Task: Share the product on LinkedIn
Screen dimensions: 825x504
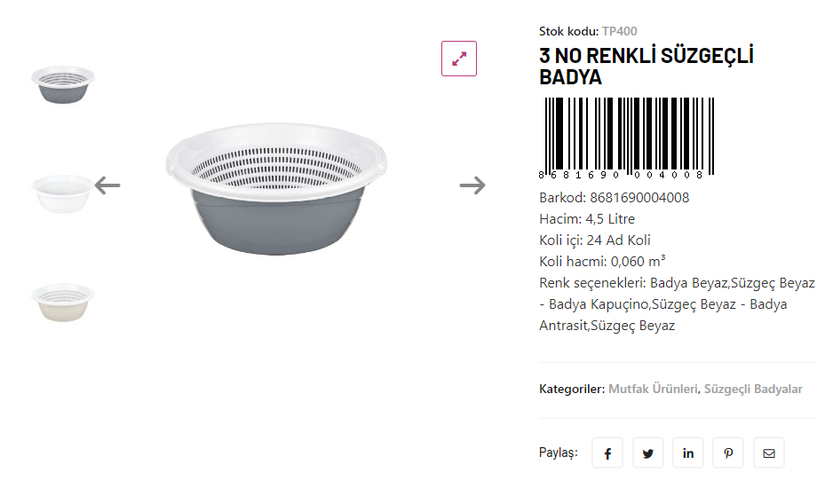Action: (x=688, y=453)
